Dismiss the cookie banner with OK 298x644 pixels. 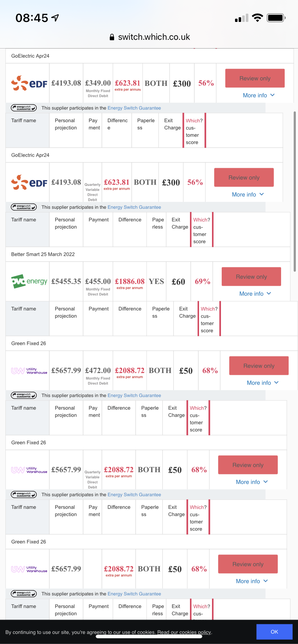click(274, 632)
